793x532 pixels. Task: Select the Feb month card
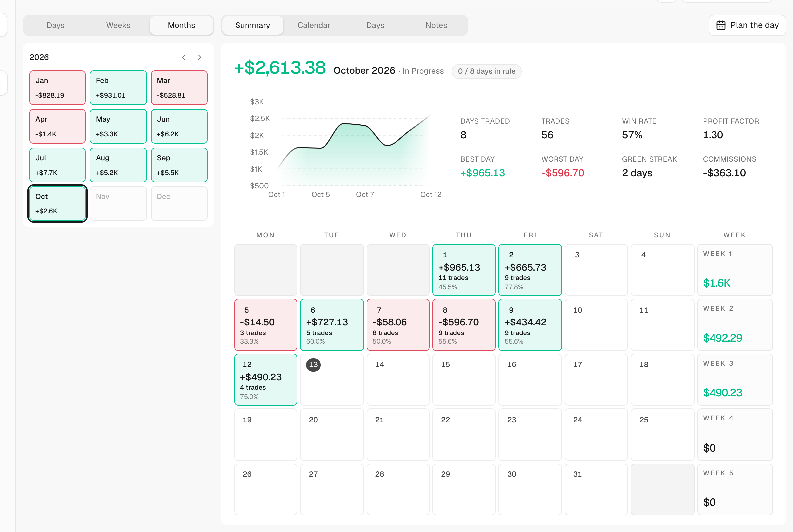tap(118, 88)
